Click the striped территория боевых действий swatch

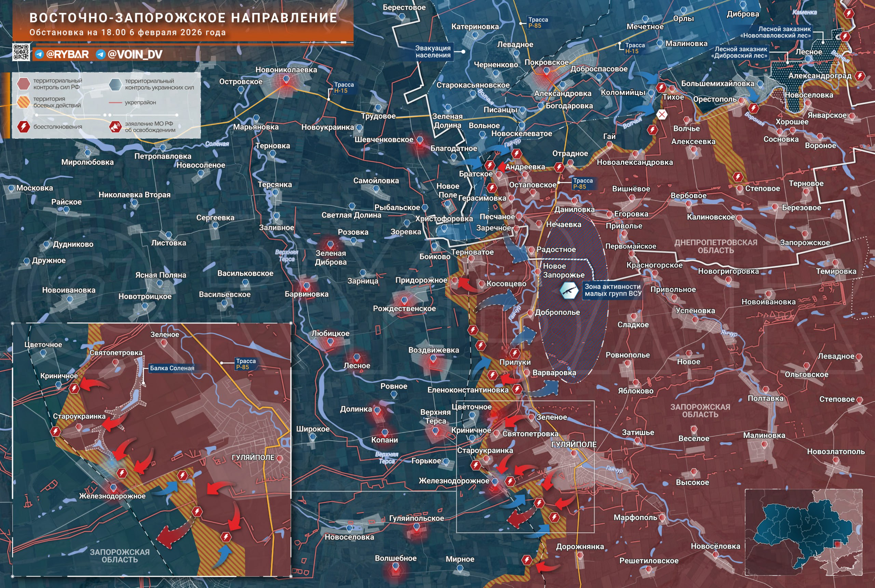coord(24,102)
